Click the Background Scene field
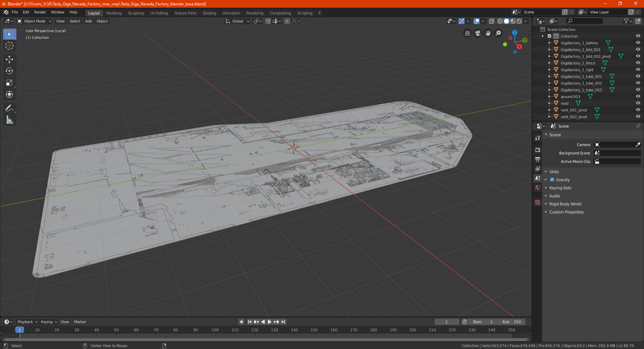 click(x=617, y=153)
